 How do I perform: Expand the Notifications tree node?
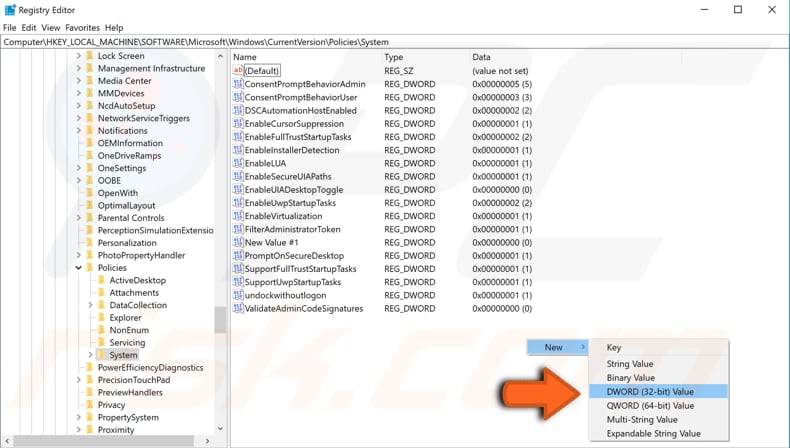click(79, 131)
